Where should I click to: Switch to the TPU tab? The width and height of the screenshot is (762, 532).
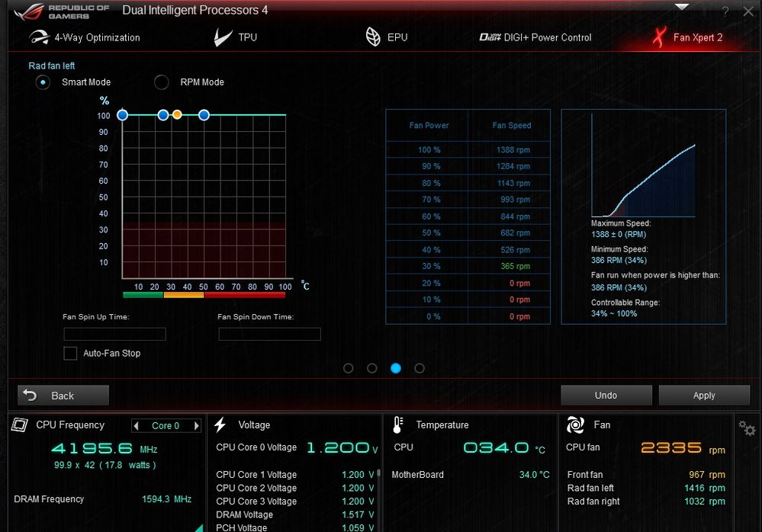point(236,37)
